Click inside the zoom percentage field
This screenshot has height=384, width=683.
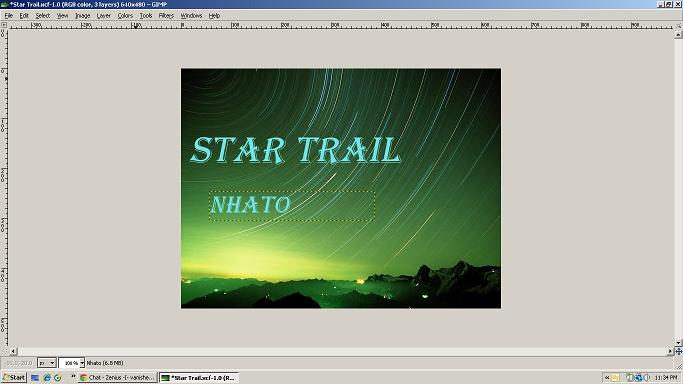click(x=69, y=363)
